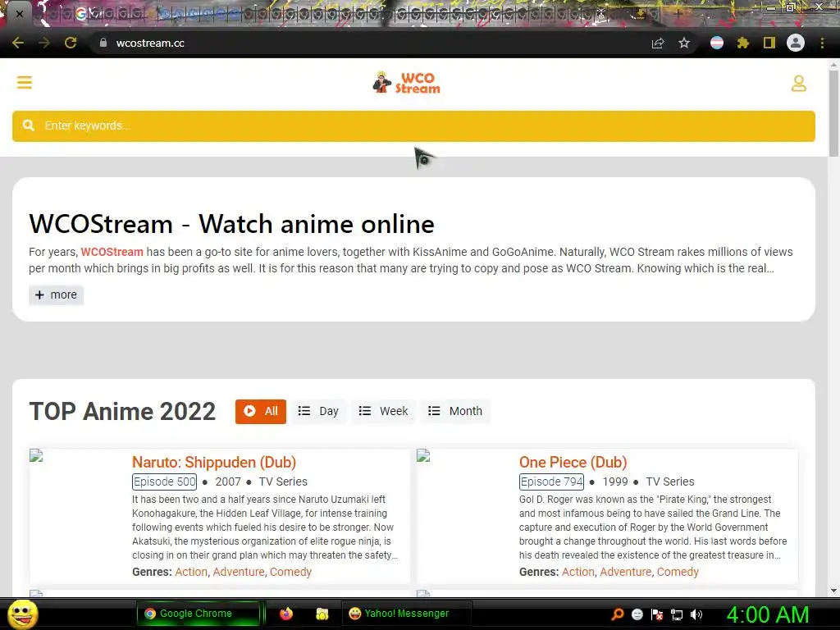This screenshot has height=630, width=840.
Task: Open the share page icon in address bar
Action: coord(658,43)
